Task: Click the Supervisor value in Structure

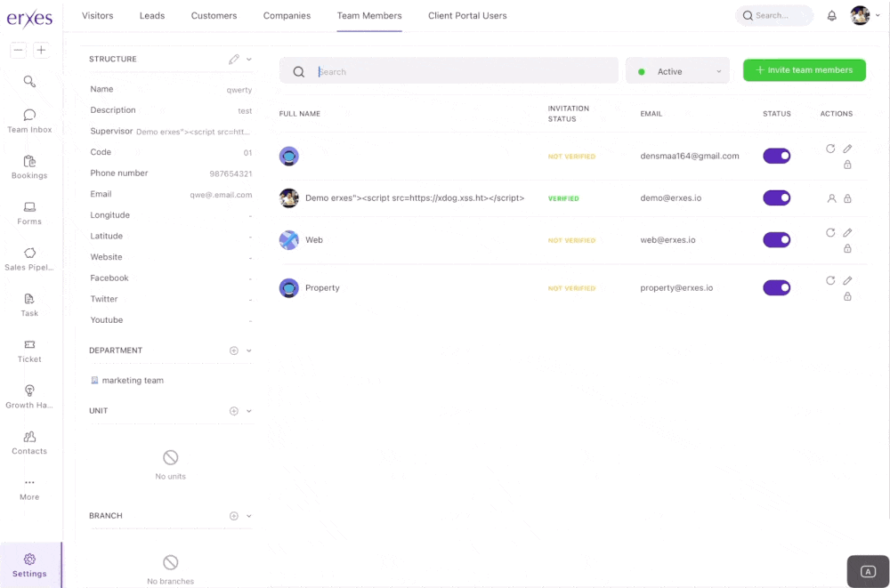Action: [193, 132]
